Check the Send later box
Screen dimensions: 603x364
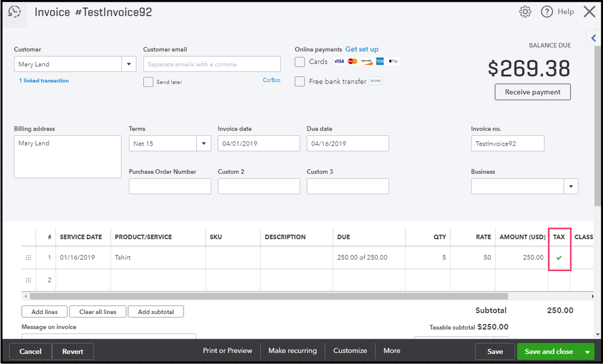click(148, 82)
